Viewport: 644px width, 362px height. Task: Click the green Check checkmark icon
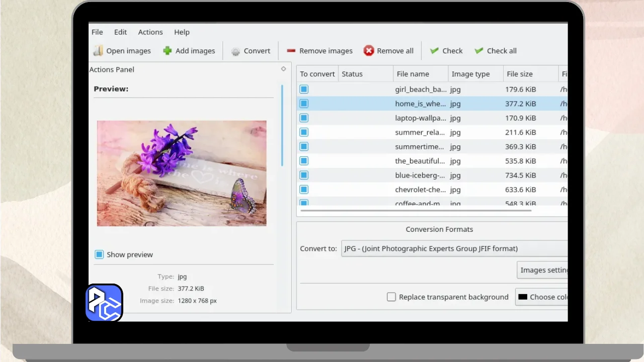[434, 51]
